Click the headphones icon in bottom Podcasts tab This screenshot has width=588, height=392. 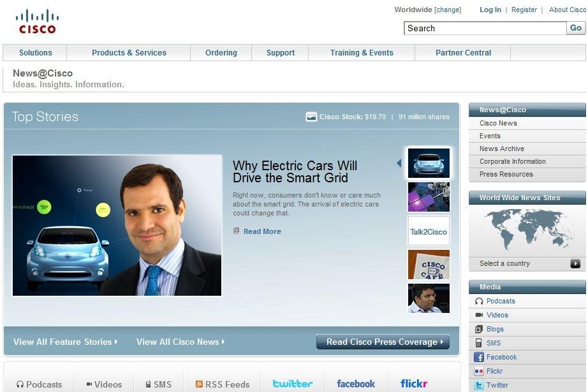pos(20,384)
